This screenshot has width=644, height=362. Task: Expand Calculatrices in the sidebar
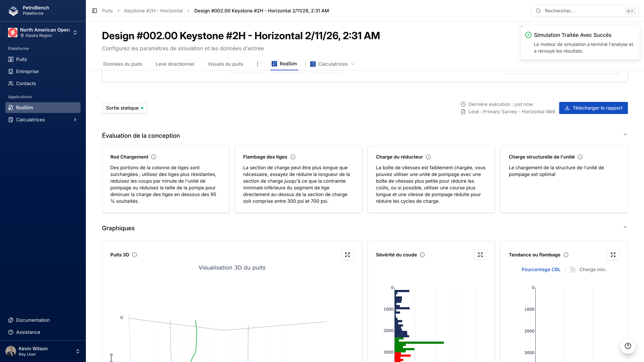43,120
